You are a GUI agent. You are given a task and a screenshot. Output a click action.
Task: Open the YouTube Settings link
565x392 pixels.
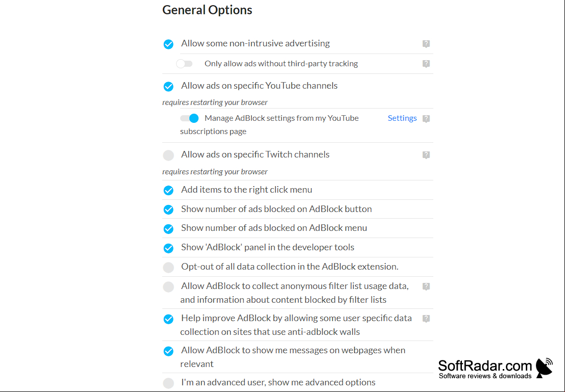click(x=402, y=118)
